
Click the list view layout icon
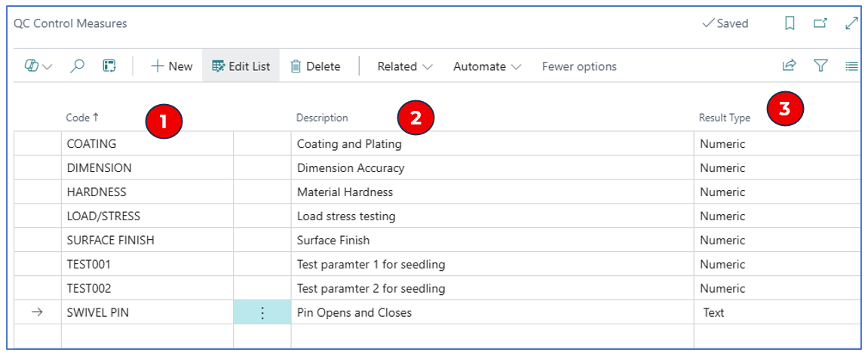point(851,66)
